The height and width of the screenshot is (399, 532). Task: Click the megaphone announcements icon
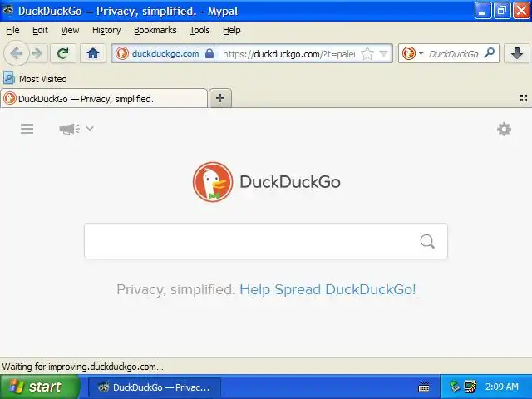click(70, 129)
